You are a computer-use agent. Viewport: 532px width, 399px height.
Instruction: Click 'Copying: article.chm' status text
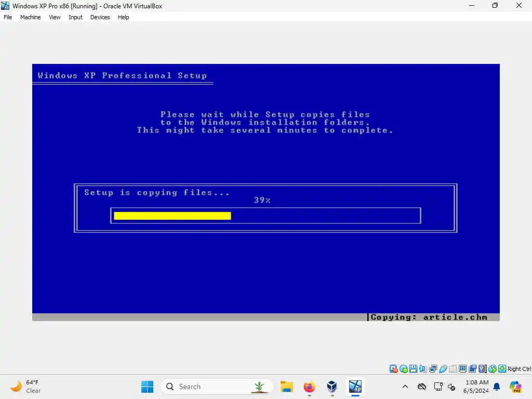(429, 317)
